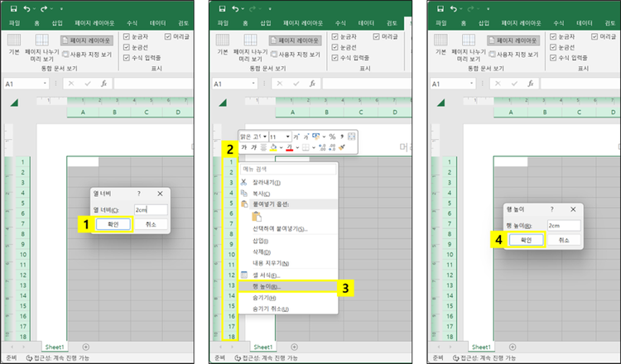
Task: Click the bold 가 icon in the mini toolbar
Action: pos(244,147)
